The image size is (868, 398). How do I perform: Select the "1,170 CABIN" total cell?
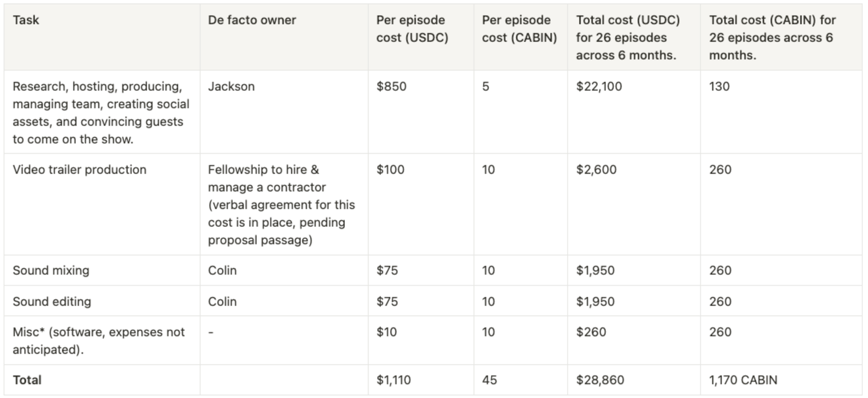pyautogui.click(x=743, y=380)
